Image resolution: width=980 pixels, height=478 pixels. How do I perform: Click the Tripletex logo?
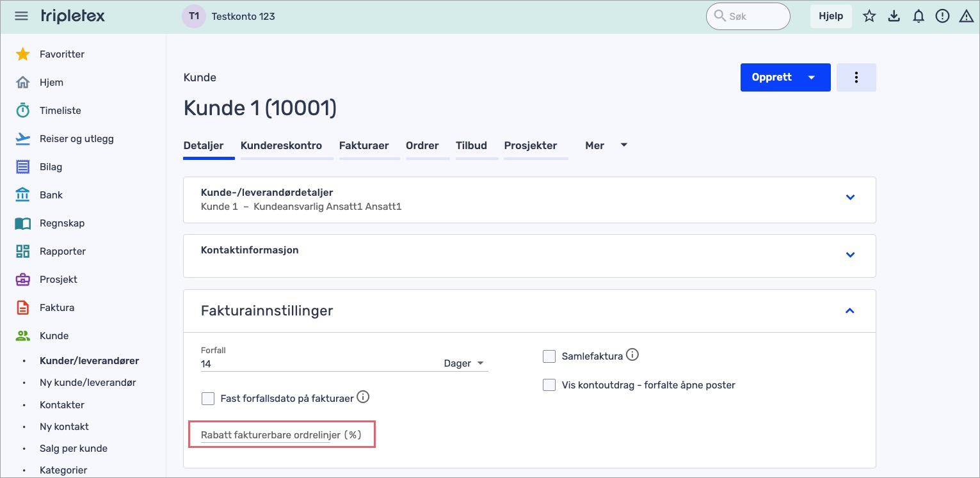[72, 16]
